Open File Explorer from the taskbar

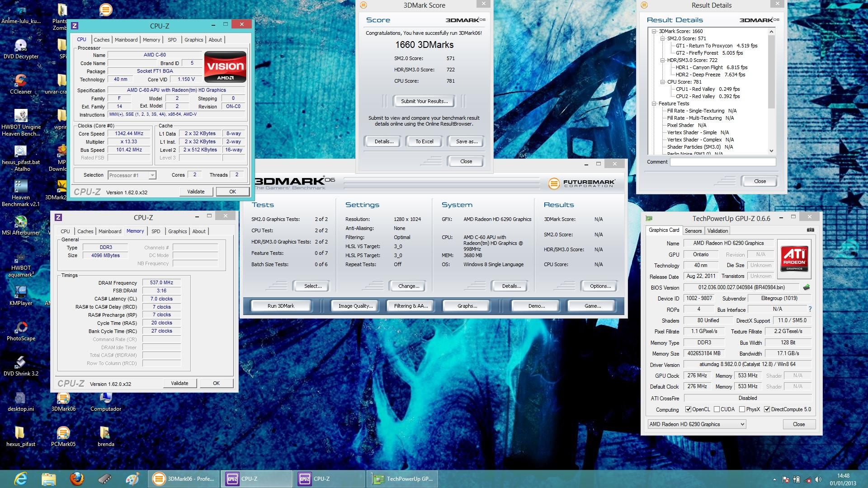coord(49,479)
